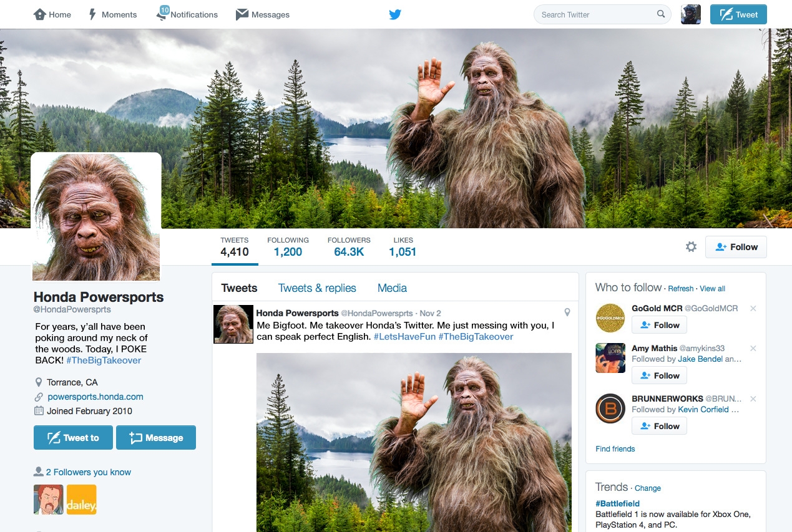Click View all in Who to follow
The height and width of the screenshot is (532, 792).
pyautogui.click(x=712, y=289)
